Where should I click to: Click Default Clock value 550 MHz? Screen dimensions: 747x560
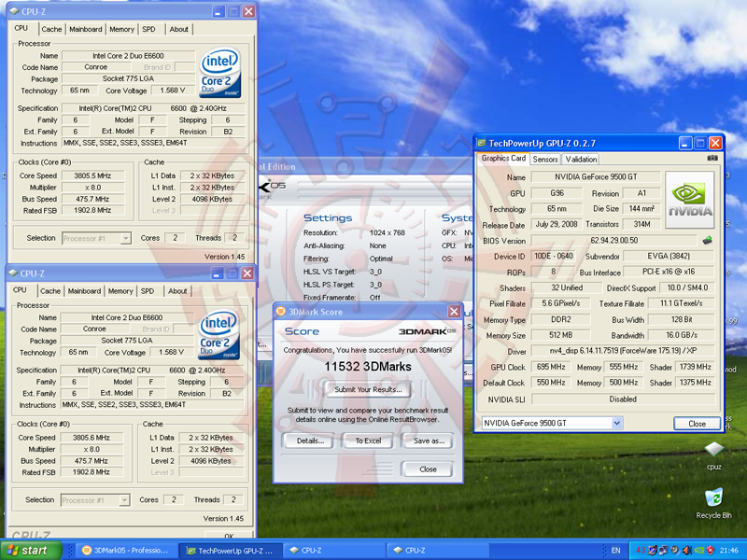click(x=551, y=383)
